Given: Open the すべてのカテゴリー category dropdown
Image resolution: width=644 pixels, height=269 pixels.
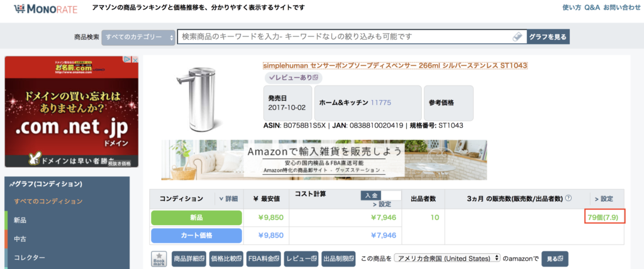Looking at the screenshot, I should 139,37.
